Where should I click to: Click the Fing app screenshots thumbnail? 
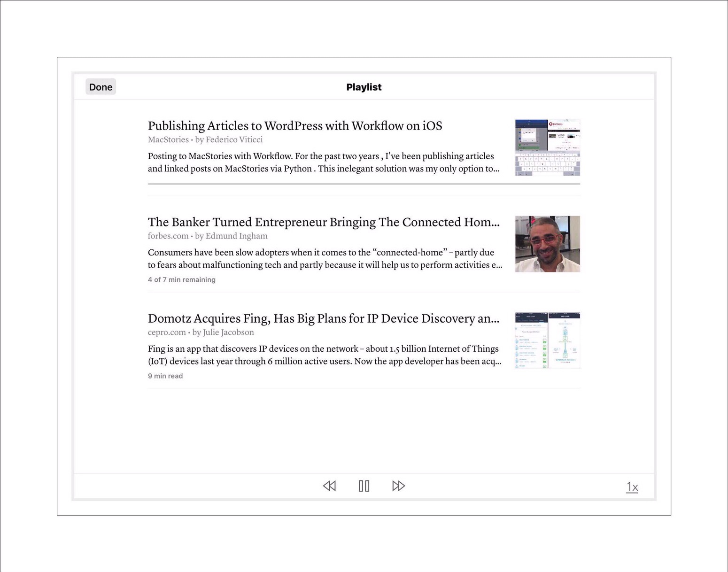[x=547, y=340]
